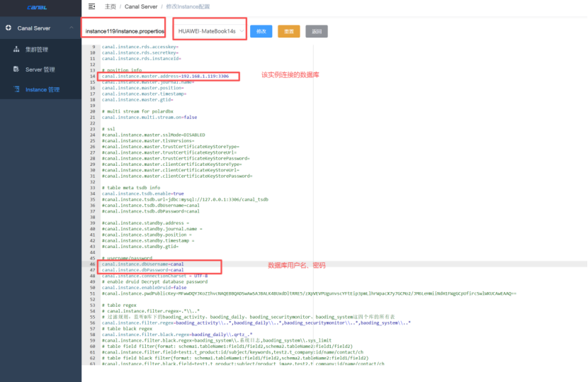Click #canal.instance.standby.address line
The image size is (588, 382).
145,223
